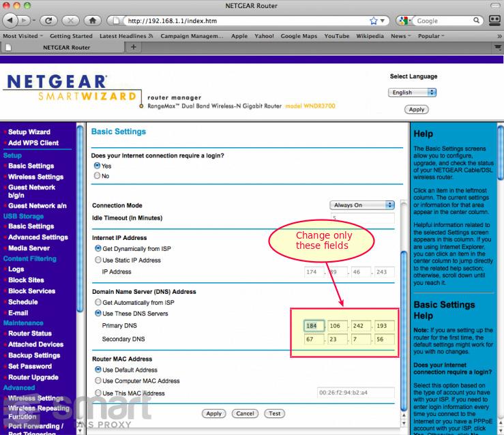Choose Use Computer MAC Address
Viewport: 504px width, 435px height.
pyautogui.click(x=98, y=380)
